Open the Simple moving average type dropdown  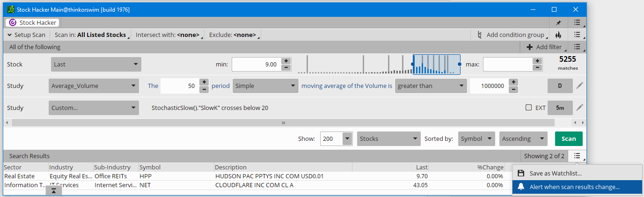[x=265, y=86]
